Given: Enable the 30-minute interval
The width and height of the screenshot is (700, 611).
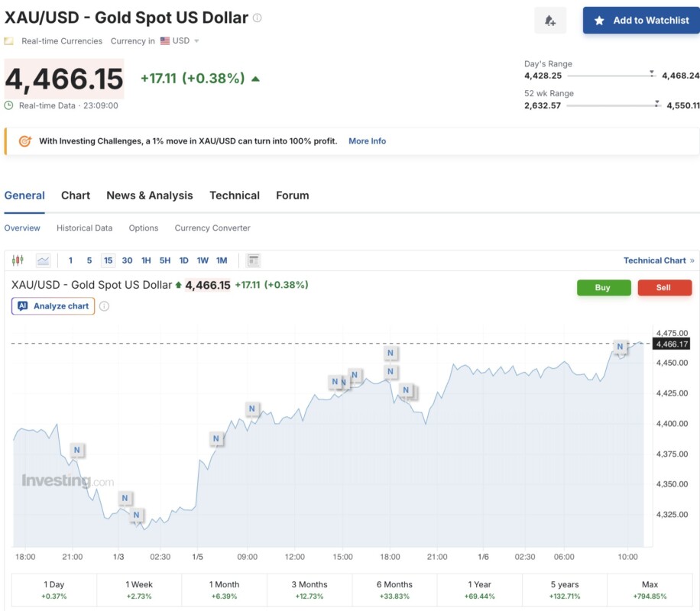Looking at the screenshot, I should (127, 260).
